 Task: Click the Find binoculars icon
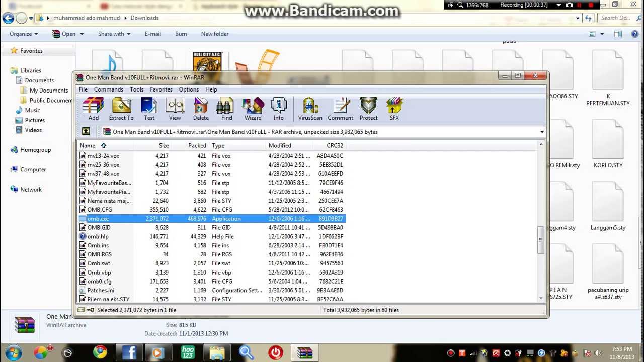point(227,109)
